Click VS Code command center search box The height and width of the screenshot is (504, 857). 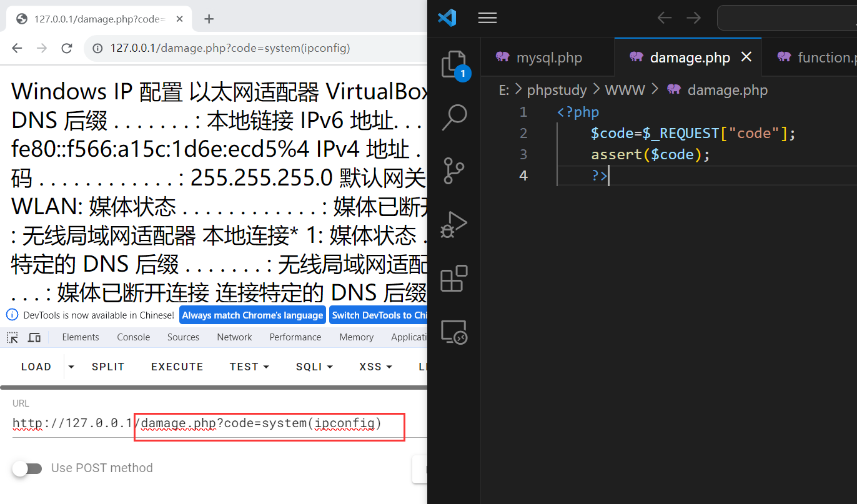787,17
